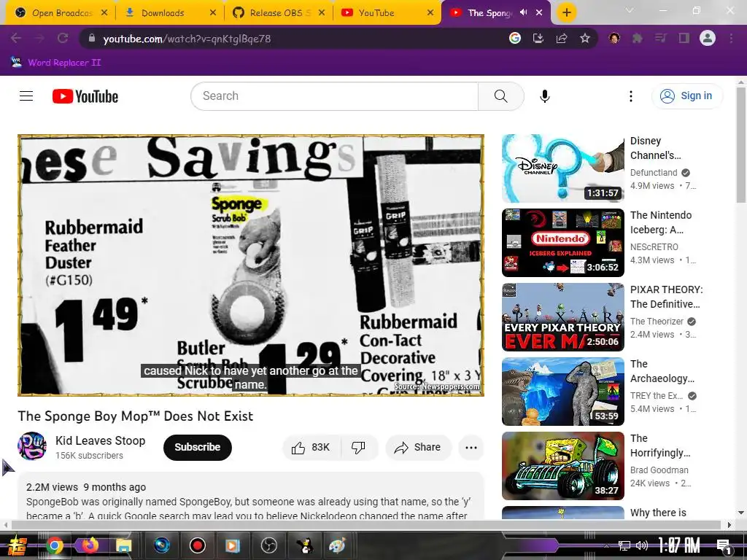Open YouTube settings three-dot menu
This screenshot has width=747, height=560.
(x=631, y=96)
